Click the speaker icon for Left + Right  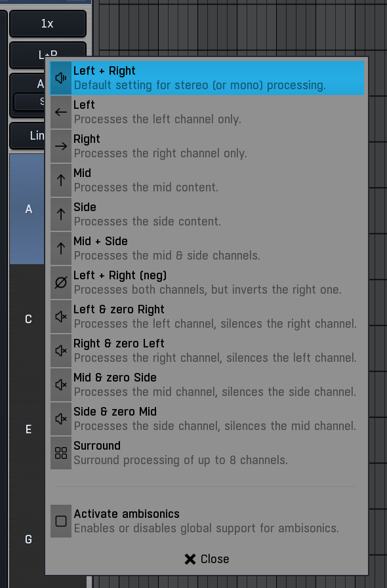click(x=61, y=78)
